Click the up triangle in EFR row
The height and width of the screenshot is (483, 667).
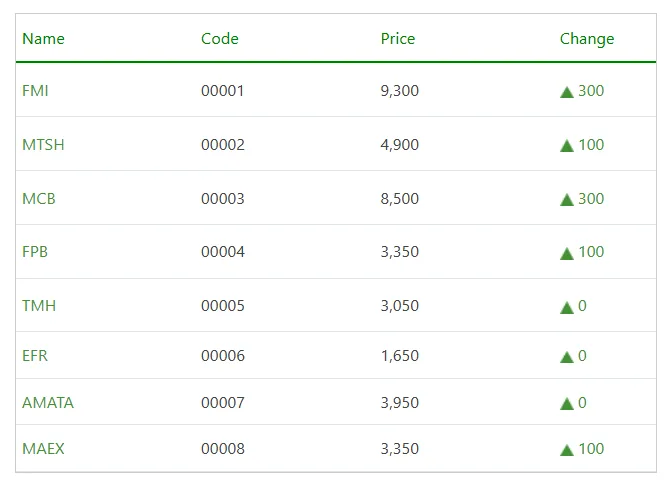tap(567, 357)
